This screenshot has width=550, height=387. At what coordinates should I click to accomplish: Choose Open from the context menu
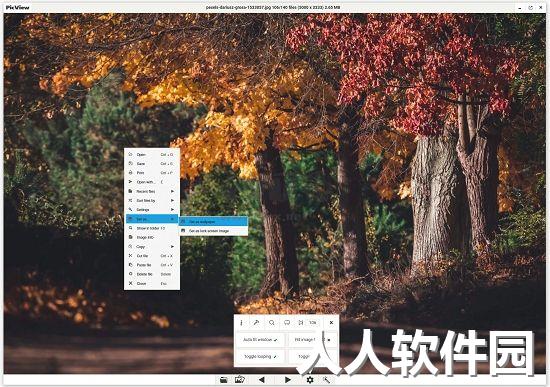152,154
